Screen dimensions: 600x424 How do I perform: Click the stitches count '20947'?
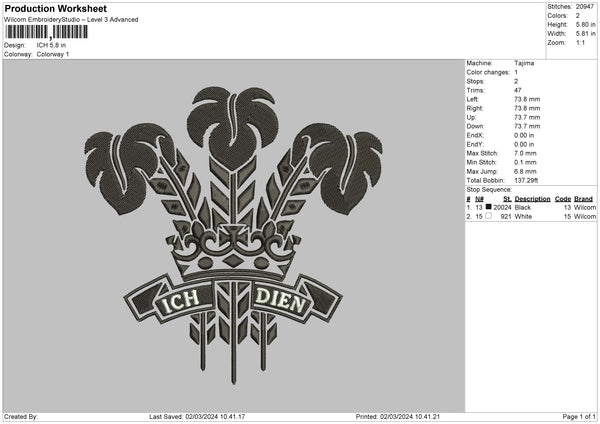click(x=585, y=7)
